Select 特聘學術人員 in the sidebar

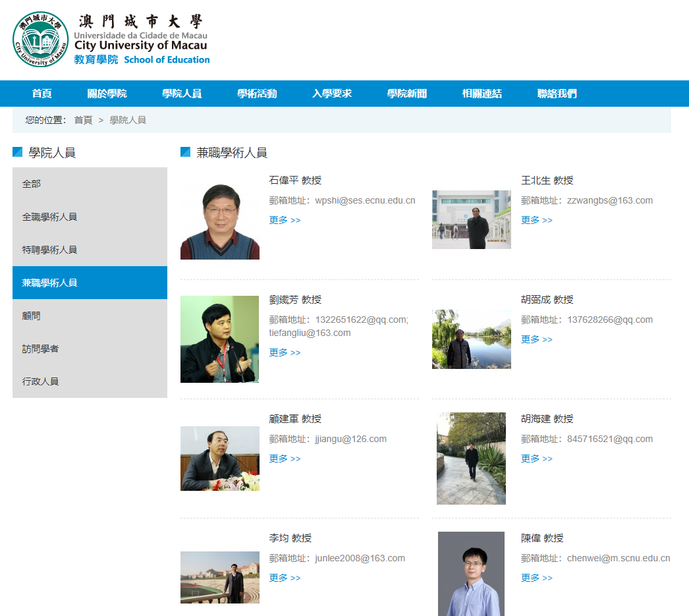[x=90, y=250]
